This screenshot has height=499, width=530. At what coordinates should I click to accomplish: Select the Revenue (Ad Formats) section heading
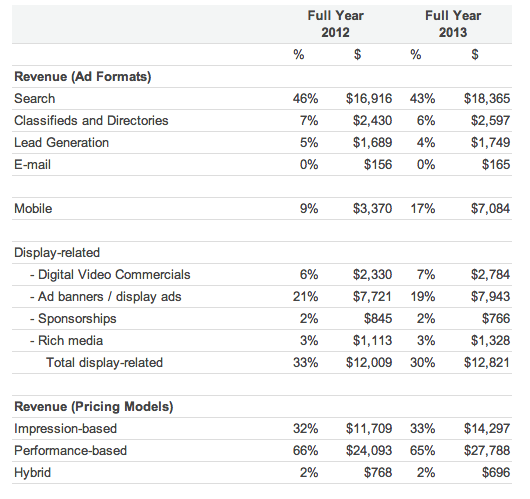(83, 77)
